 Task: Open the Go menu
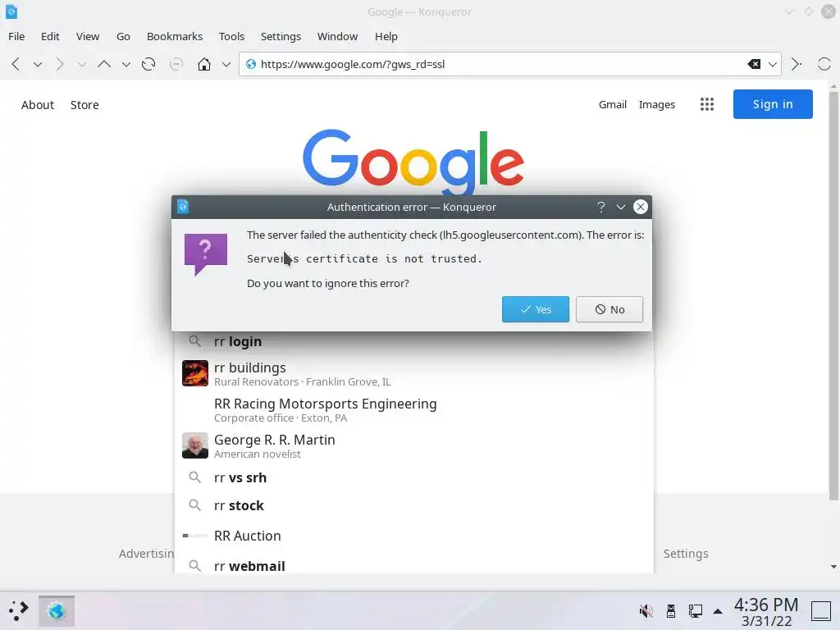click(123, 36)
